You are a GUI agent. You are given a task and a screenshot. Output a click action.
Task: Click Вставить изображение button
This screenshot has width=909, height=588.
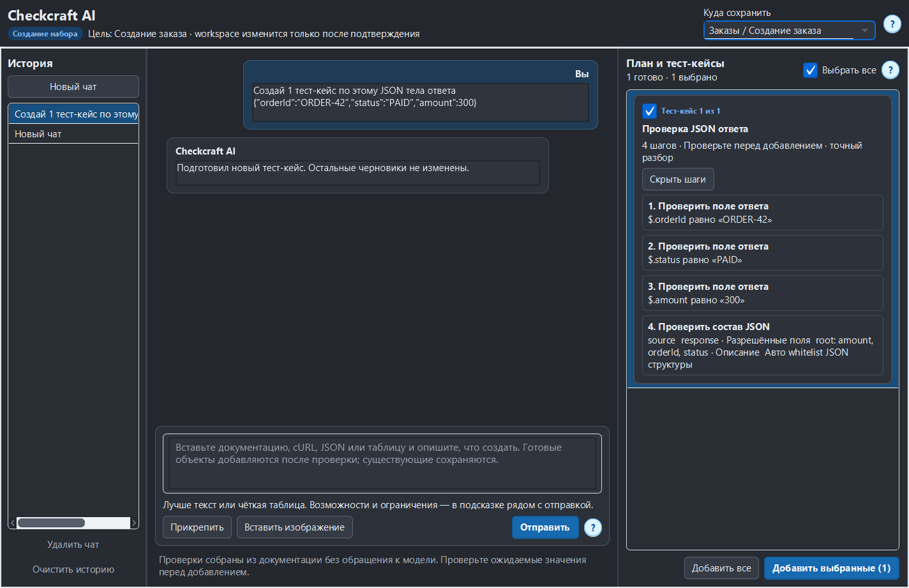(x=294, y=527)
